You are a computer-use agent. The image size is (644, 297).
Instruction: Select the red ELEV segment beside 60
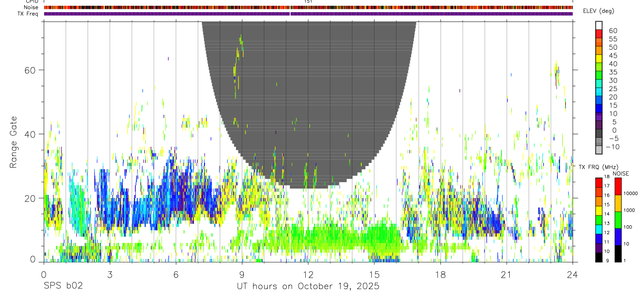point(599,34)
